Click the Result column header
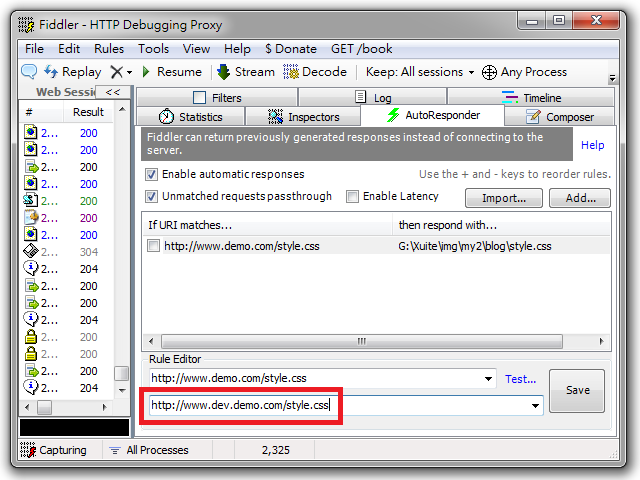This screenshot has width=640, height=480. click(x=88, y=112)
